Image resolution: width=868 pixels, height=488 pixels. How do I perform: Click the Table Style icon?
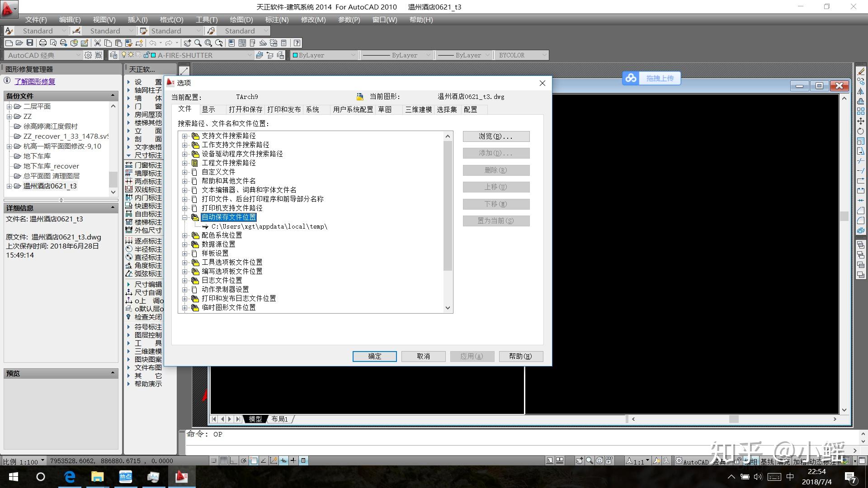(143, 31)
